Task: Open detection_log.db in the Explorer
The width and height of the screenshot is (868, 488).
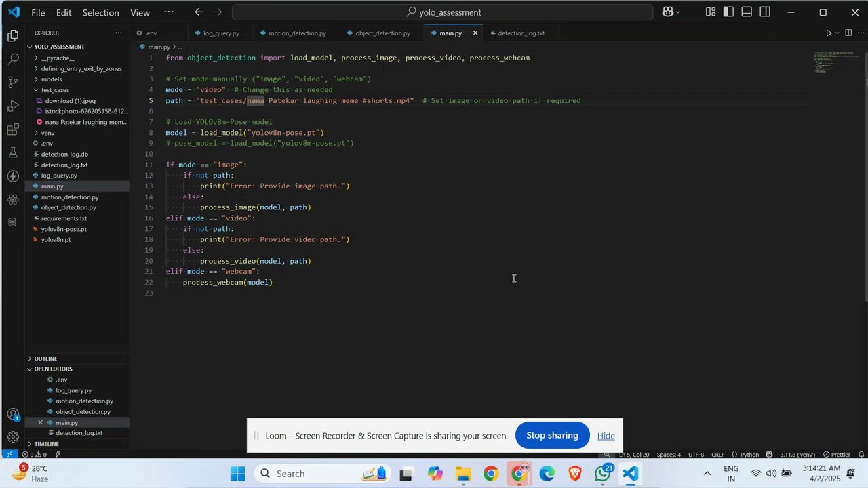Action: click(x=64, y=155)
